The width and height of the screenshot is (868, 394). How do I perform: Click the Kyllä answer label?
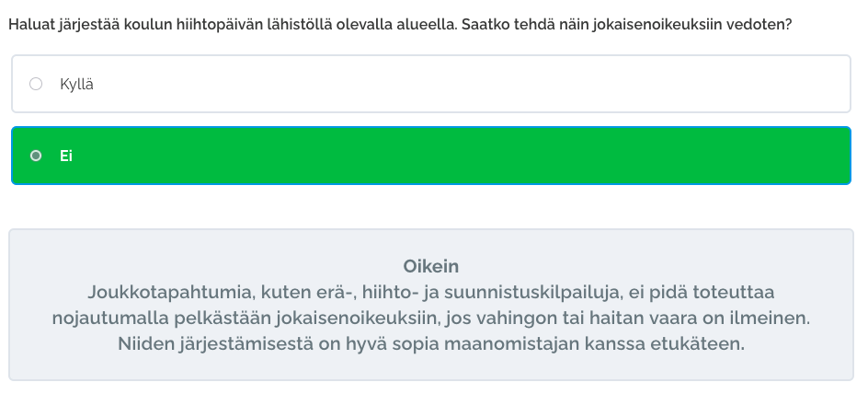point(76,84)
